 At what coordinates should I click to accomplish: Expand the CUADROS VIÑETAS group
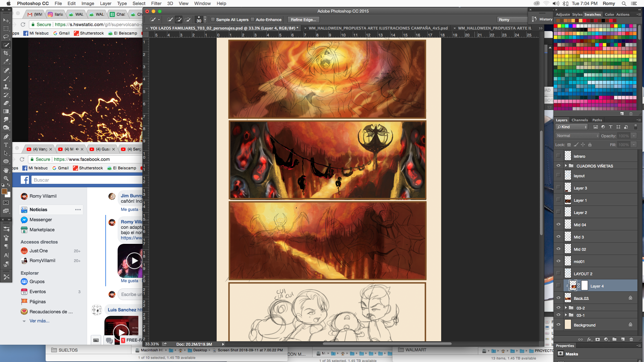[x=566, y=166]
